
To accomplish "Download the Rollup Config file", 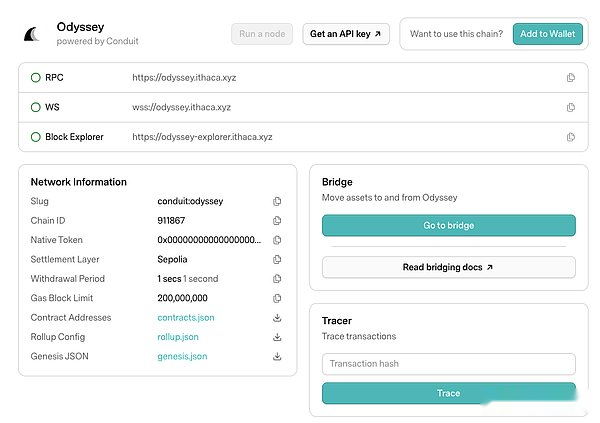I will click(277, 337).
